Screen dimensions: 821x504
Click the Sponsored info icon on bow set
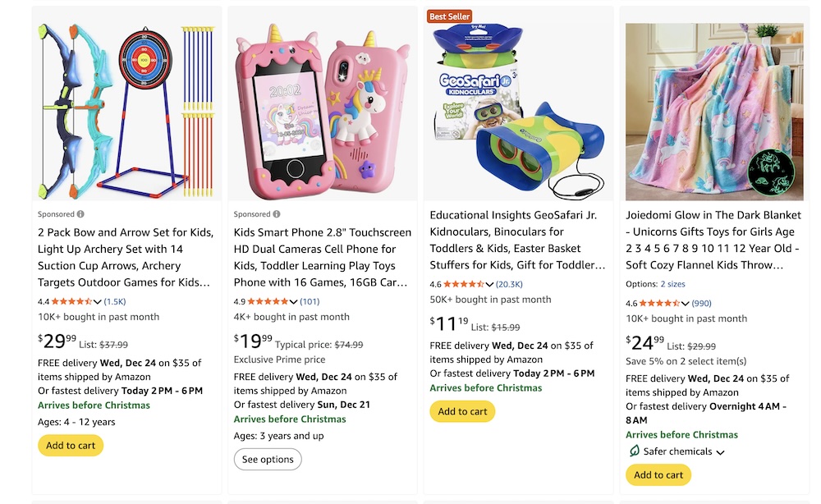pyautogui.click(x=80, y=214)
